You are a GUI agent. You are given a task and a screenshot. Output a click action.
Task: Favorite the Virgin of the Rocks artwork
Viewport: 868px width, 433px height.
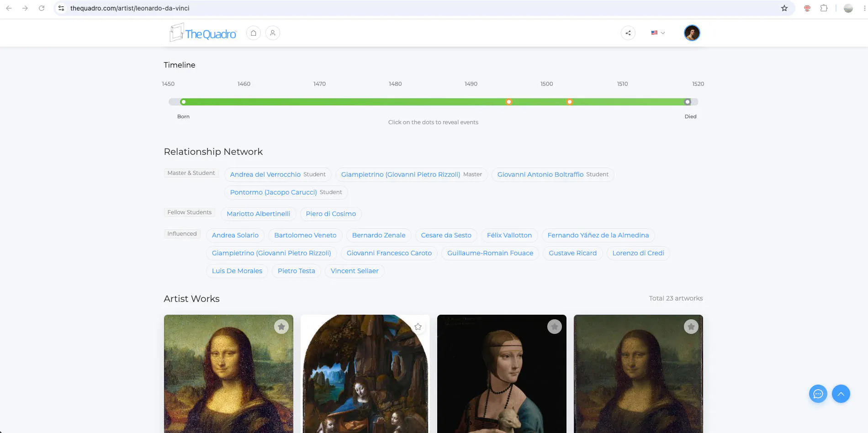pos(418,327)
